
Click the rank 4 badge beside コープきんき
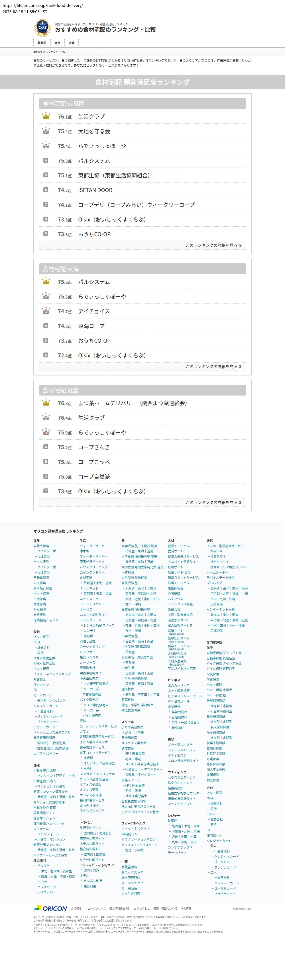tap(46, 447)
